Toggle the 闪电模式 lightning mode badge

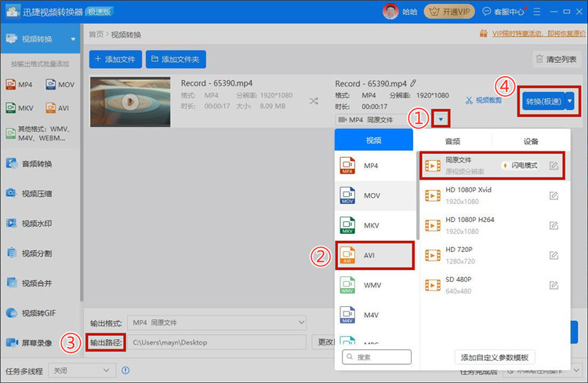(521, 166)
